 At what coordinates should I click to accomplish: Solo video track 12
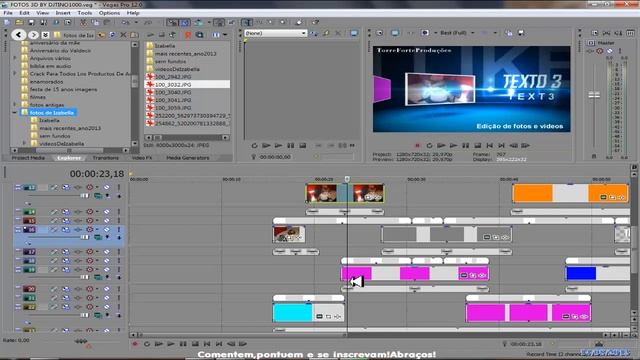[119, 187]
